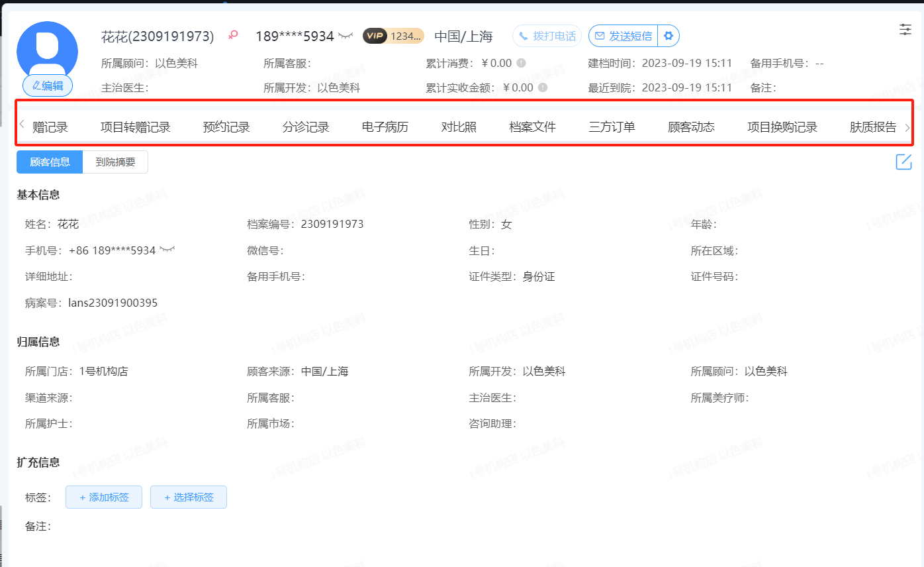The width and height of the screenshot is (924, 567).
Task: Switch to the 预约记录 tab
Action: (x=226, y=127)
